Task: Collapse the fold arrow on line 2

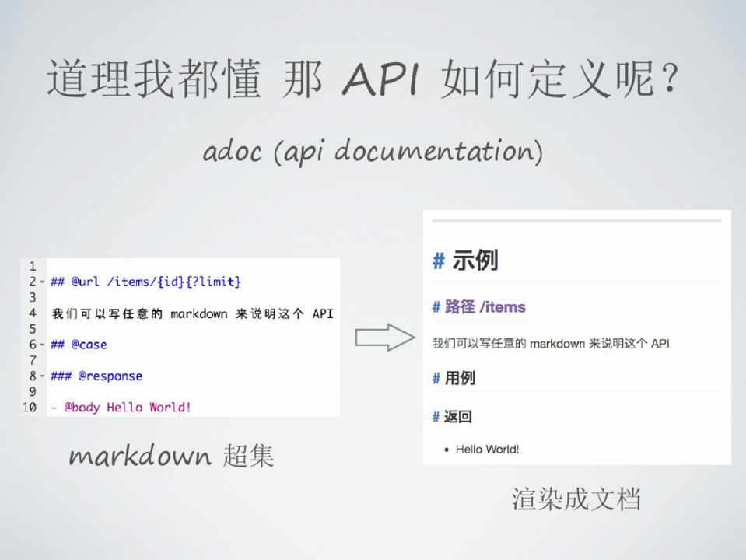Action: (41, 282)
